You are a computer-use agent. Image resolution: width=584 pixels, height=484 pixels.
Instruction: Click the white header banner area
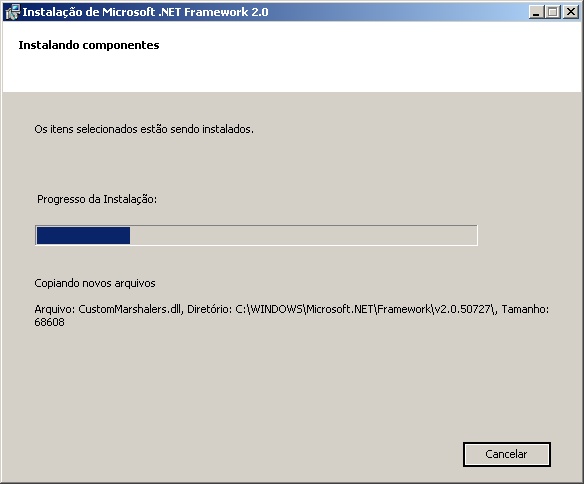coord(292,57)
